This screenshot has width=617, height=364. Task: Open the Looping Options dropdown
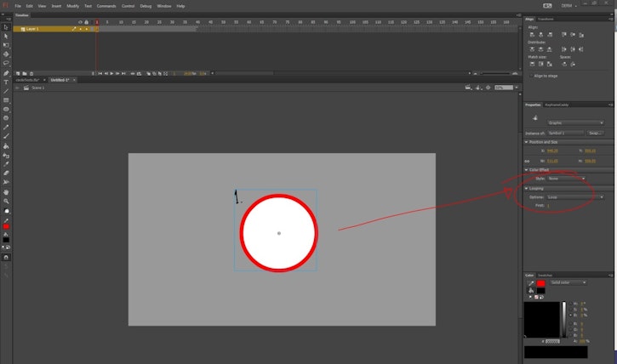coord(574,196)
